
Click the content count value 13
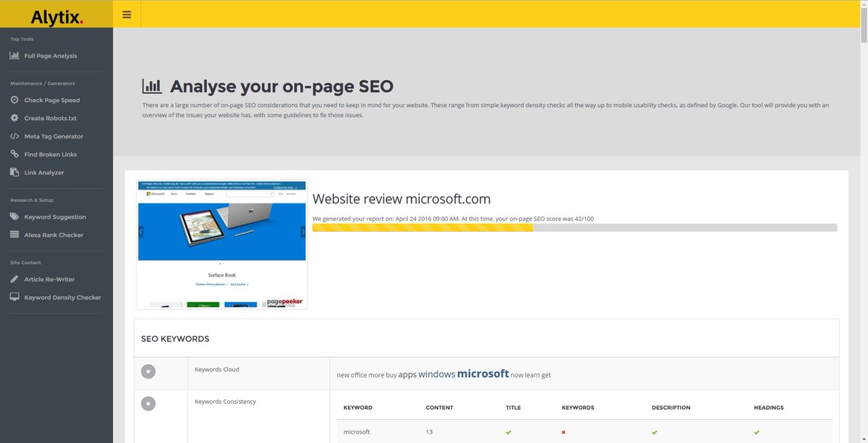coord(430,431)
